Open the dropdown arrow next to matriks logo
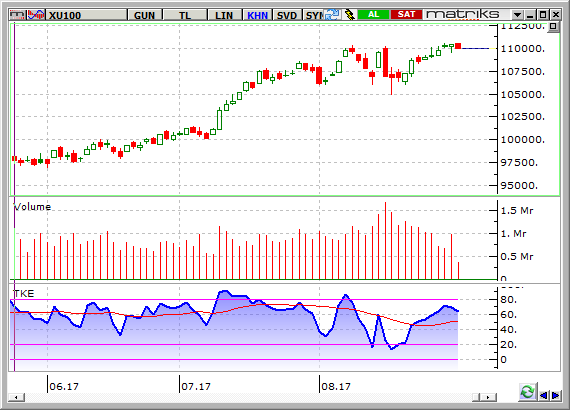The image size is (570, 410). click(x=517, y=15)
